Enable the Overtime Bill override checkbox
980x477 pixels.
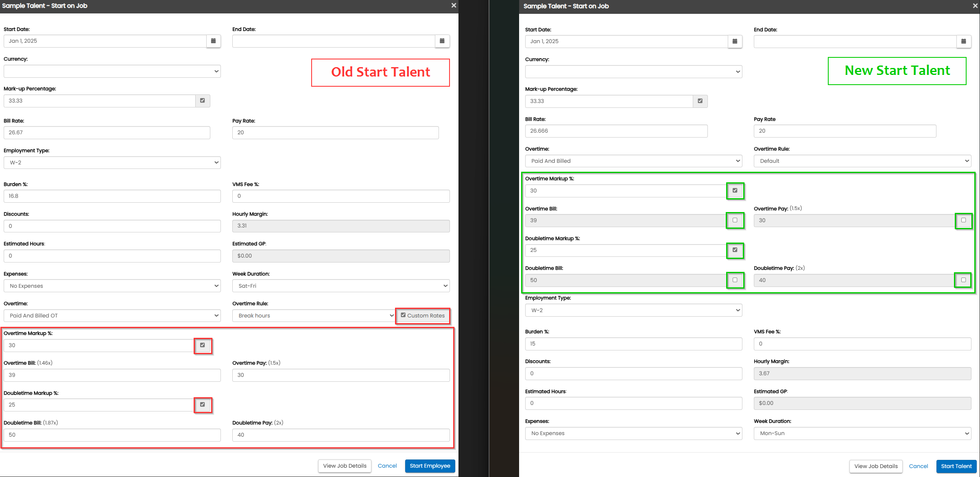click(735, 220)
